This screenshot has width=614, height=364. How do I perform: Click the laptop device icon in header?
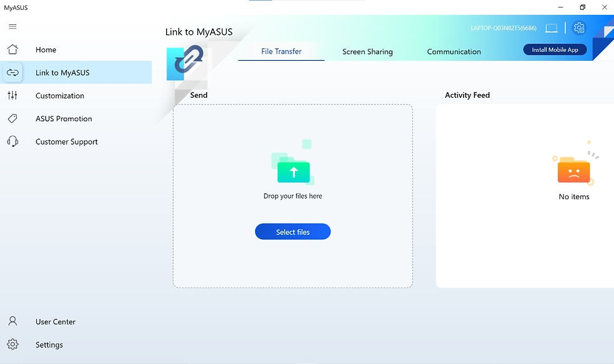(x=551, y=28)
